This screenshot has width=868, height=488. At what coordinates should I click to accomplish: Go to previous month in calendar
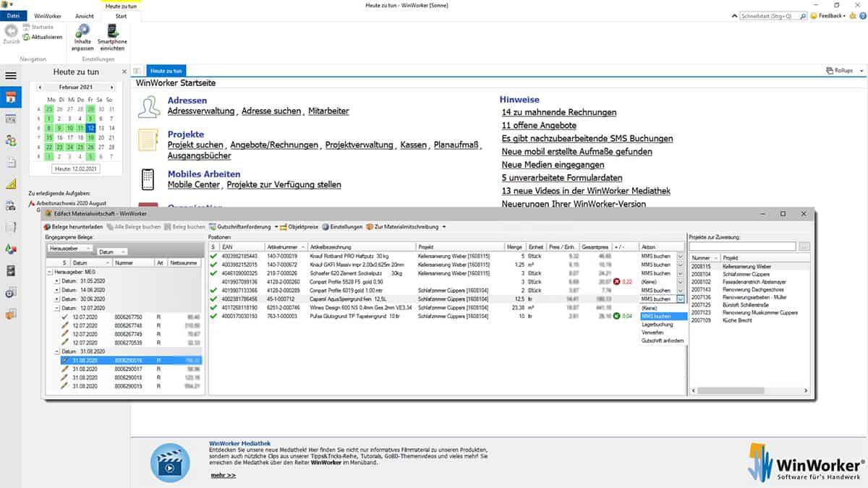pos(40,87)
